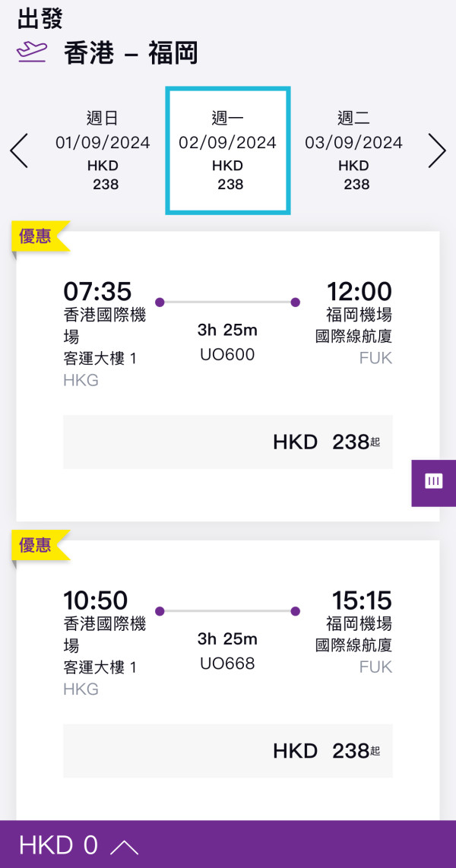The width and height of the screenshot is (456, 868).
Task: Click the departure dot on UO600 flight timeline
Action: [x=160, y=302]
